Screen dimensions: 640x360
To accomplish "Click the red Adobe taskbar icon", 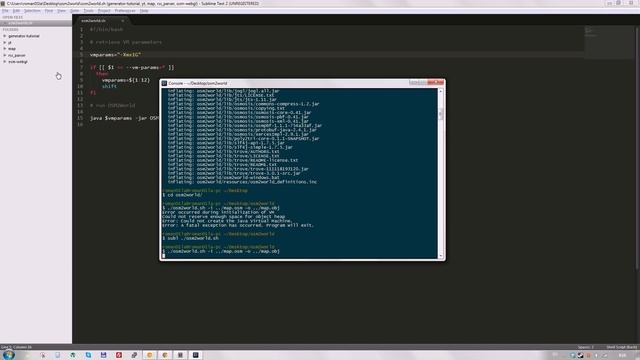I will pyautogui.click(x=119, y=355).
